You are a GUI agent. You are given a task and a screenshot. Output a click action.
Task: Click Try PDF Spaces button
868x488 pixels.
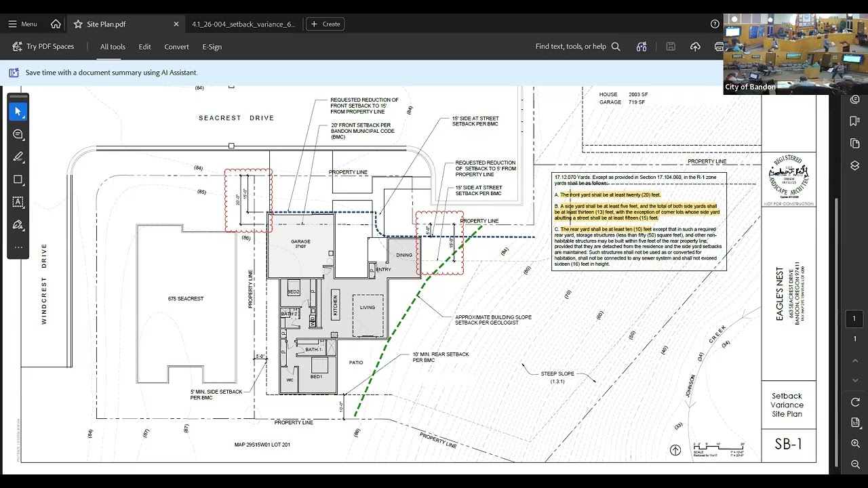(x=43, y=47)
